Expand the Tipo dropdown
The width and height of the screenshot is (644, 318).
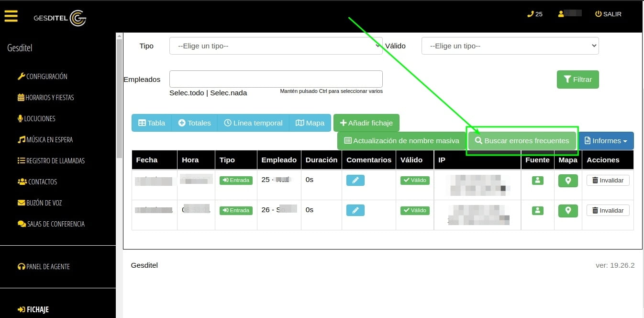(276, 46)
